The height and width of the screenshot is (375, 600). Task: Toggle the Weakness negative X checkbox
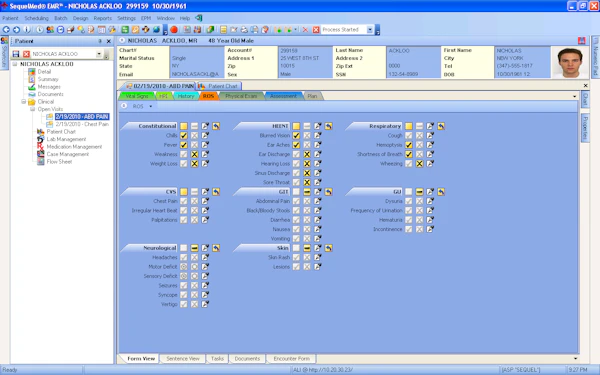195,154
